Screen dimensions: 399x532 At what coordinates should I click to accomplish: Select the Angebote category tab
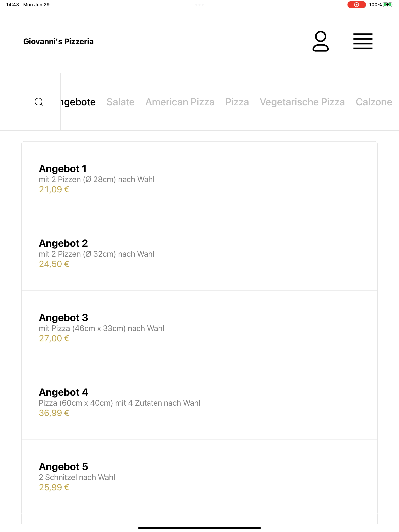tap(78, 102)
